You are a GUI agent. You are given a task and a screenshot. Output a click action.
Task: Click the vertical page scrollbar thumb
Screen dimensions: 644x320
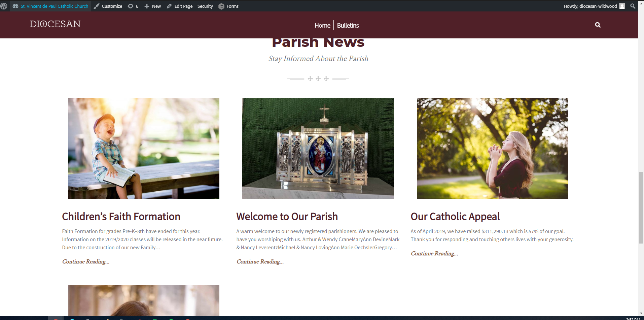(x=641, y=207)
